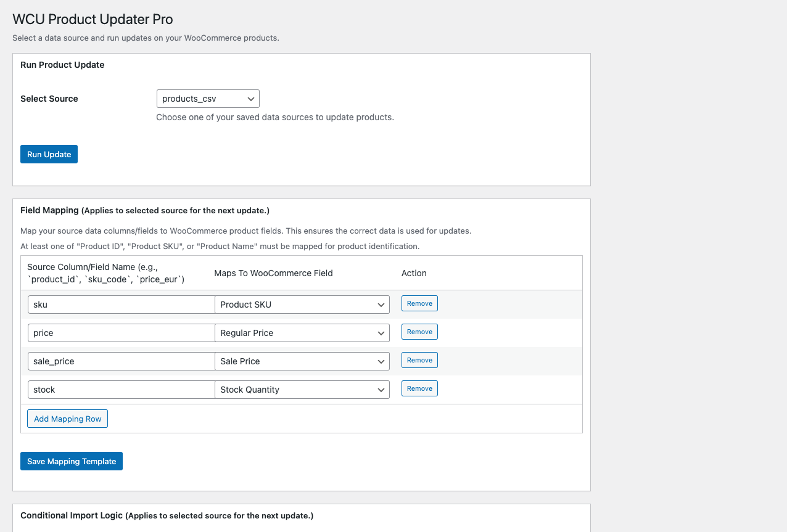Open the Select Source dropdown products_csv
Image resolution: width=787 pixels, height=532 pixels.
point(208,99)
